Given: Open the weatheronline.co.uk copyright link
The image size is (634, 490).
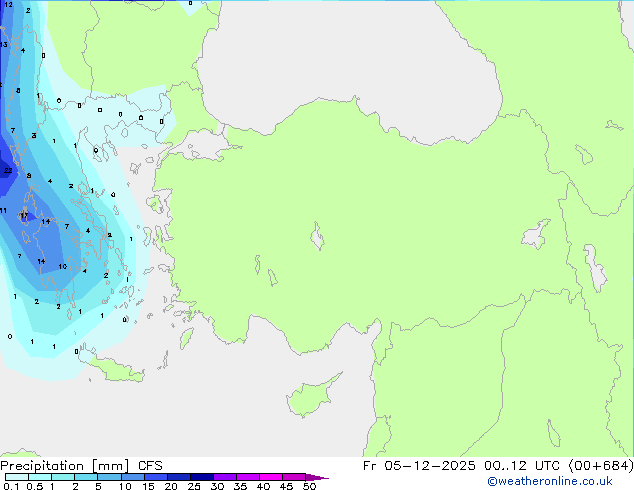Looking at the screenshot, I should (x=550, y=481).
